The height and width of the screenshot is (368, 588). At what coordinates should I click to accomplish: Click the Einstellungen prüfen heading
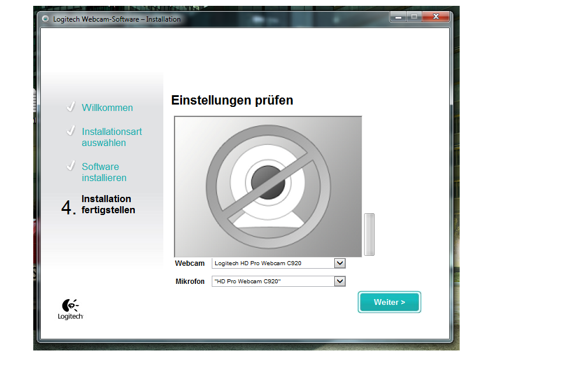pyautogui.click(x=232, y=100)
